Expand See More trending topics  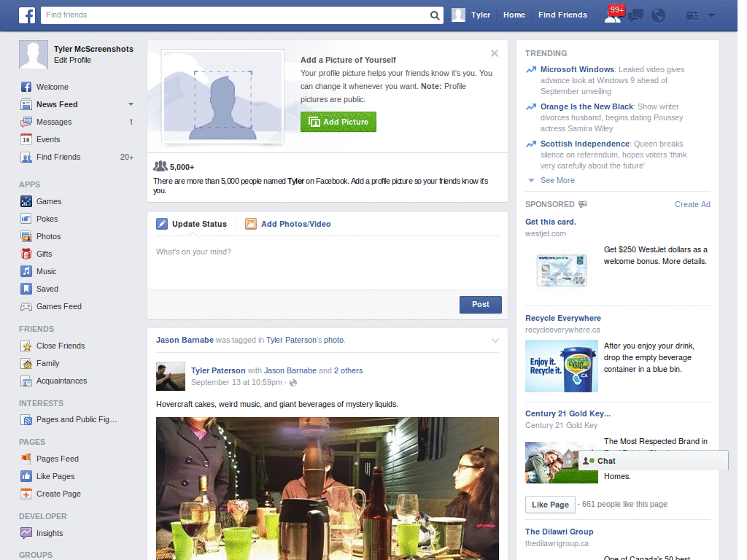click(557, 181)
